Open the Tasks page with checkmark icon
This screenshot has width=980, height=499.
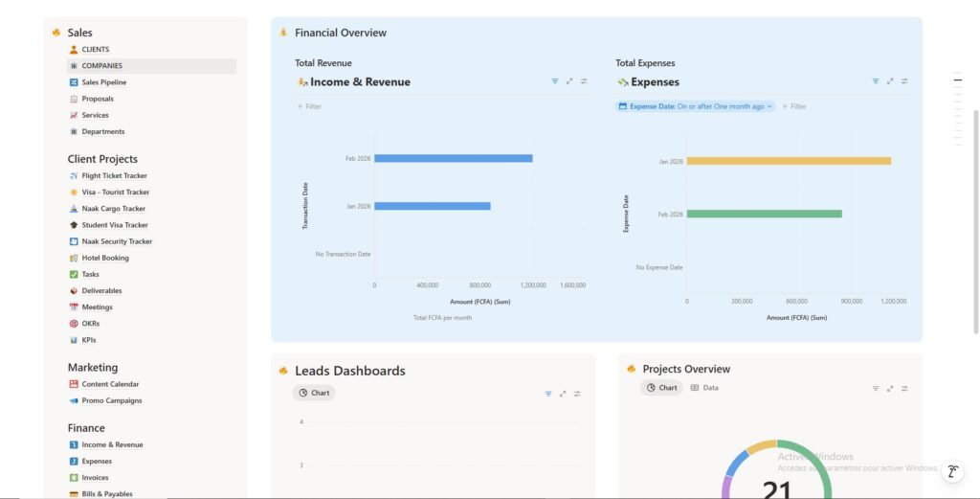coord(90,275)
